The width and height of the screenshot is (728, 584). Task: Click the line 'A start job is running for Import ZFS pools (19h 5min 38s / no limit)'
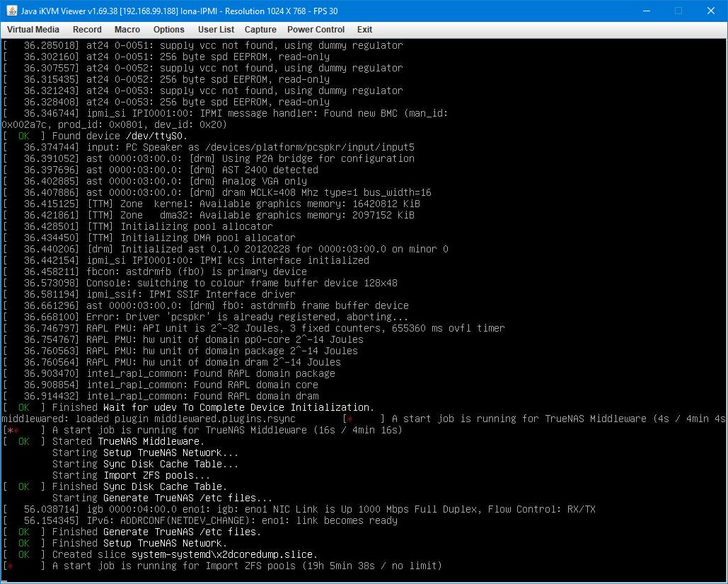pyautogui.click(x=247, y=566)
